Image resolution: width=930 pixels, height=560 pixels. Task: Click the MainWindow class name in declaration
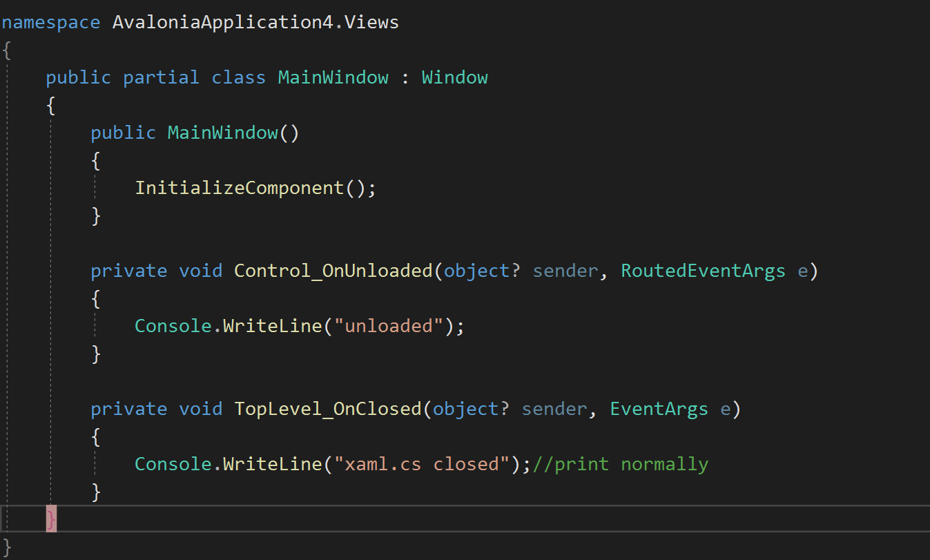(x=333, y=77)
